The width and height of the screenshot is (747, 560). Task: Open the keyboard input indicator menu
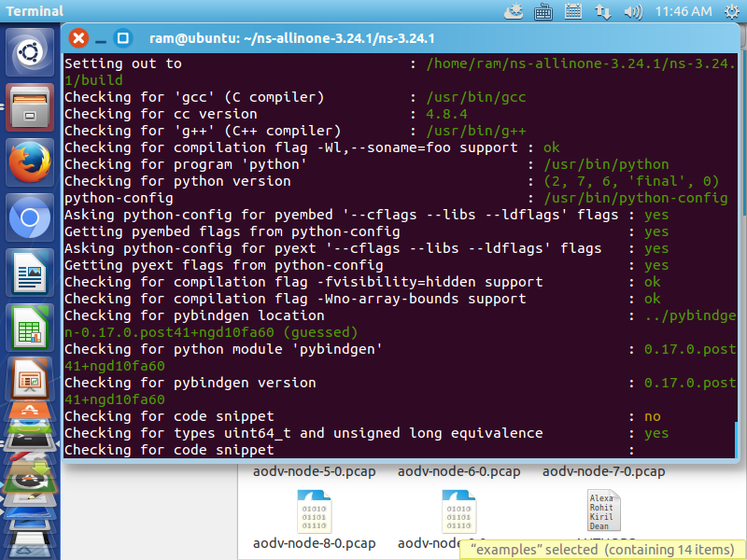(543, 11)
